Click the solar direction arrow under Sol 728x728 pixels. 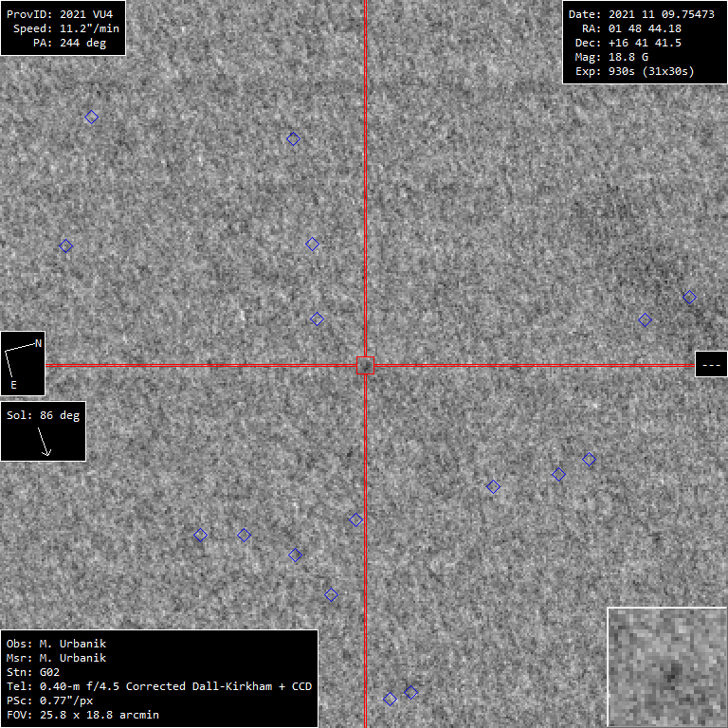click(x=45, y=442)
